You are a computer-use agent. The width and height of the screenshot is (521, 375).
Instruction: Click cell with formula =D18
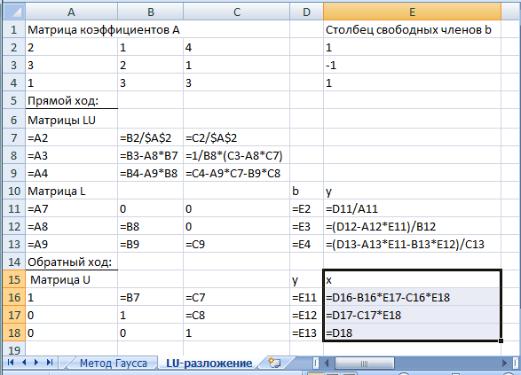tap(412, 333)
